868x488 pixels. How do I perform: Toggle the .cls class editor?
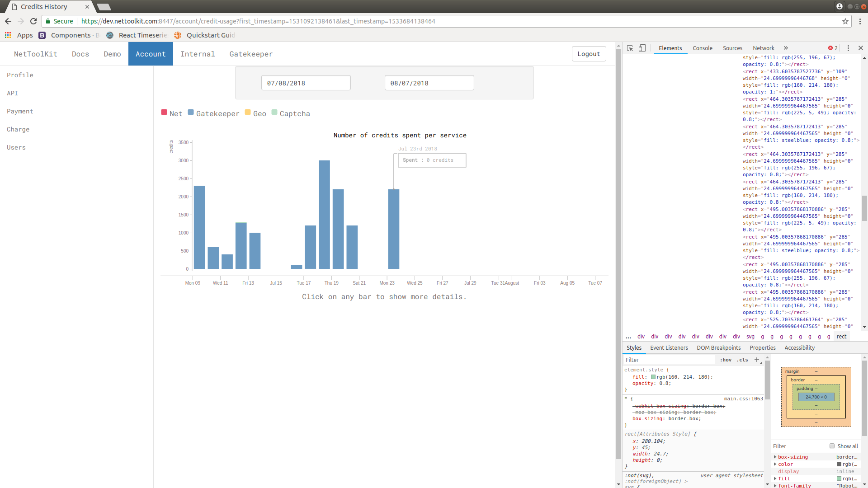pyautogui.click(x=742, y=360)
